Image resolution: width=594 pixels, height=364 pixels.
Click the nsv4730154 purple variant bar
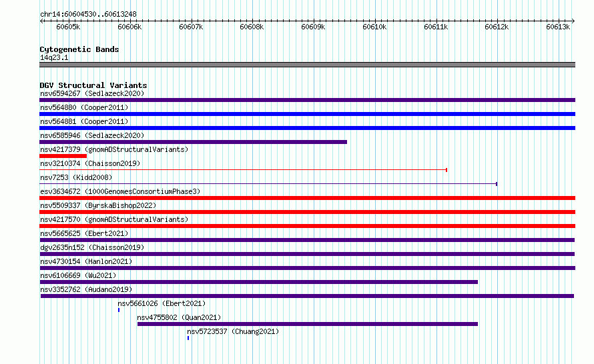click(x=308, y=268)
